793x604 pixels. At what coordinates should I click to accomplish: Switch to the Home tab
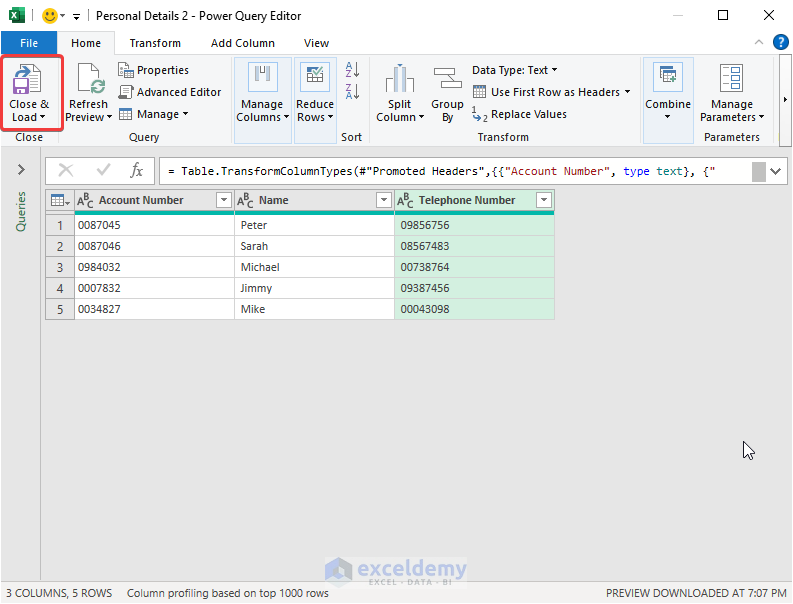86,43
